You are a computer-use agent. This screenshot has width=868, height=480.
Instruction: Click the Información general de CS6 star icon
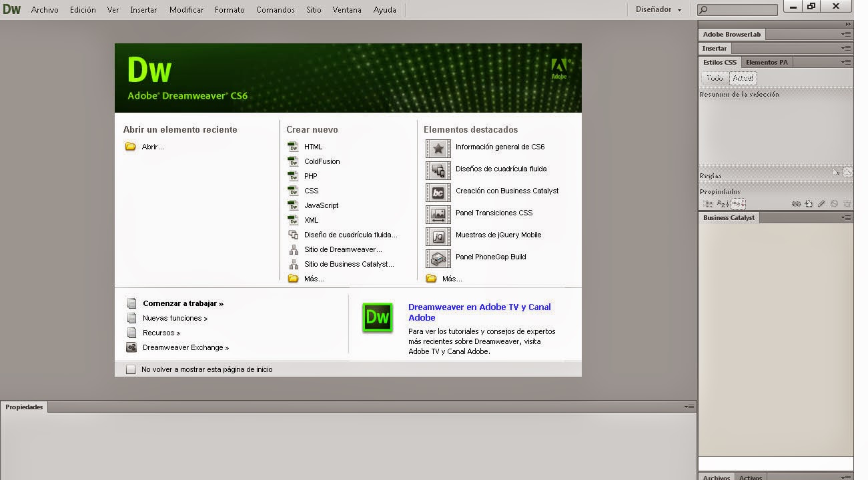pos(438,147)
